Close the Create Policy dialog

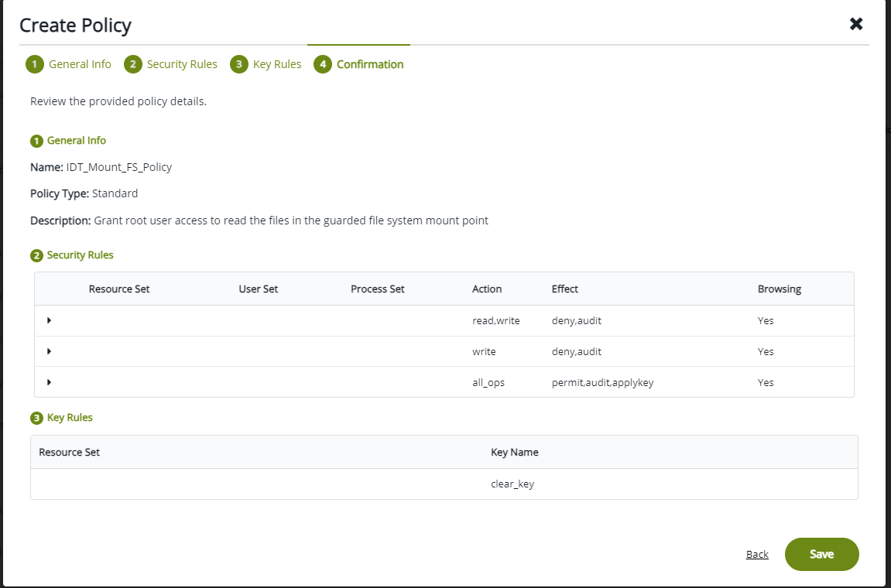(x=856, y=24)
